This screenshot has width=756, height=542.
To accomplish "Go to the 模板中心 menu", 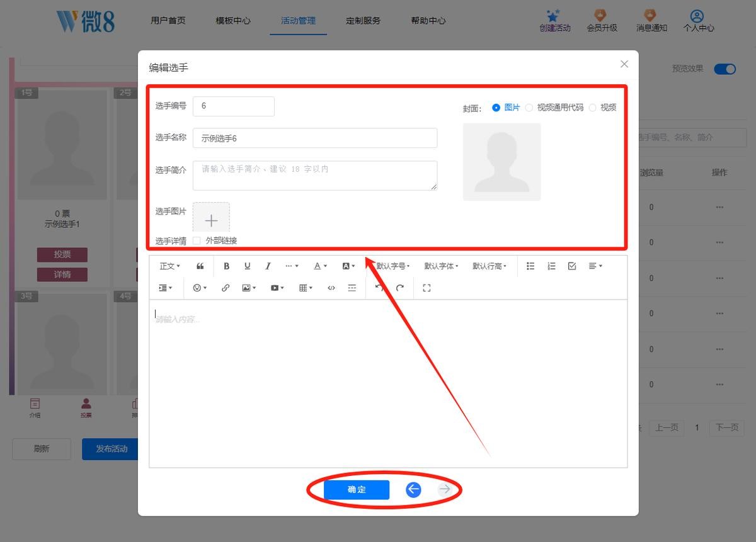I will pyautogui.click(x=233, y=21).
